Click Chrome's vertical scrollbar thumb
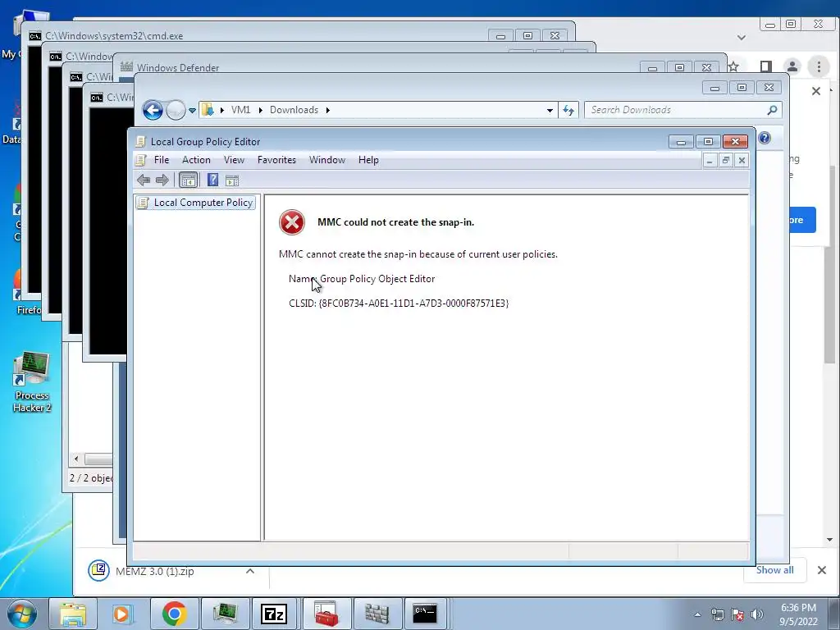Screen dimensions: 840x630 830,265
